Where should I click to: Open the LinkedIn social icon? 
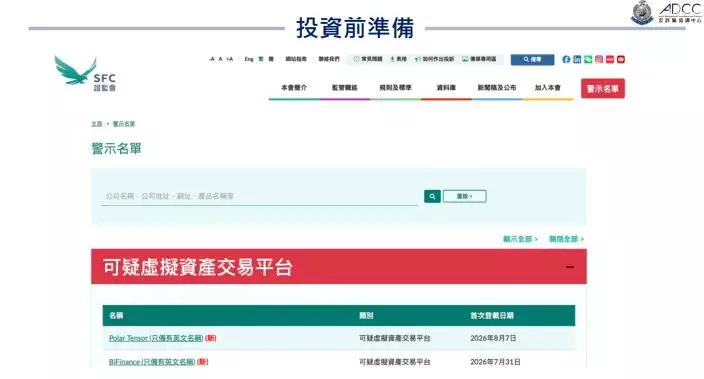point(577,59)
